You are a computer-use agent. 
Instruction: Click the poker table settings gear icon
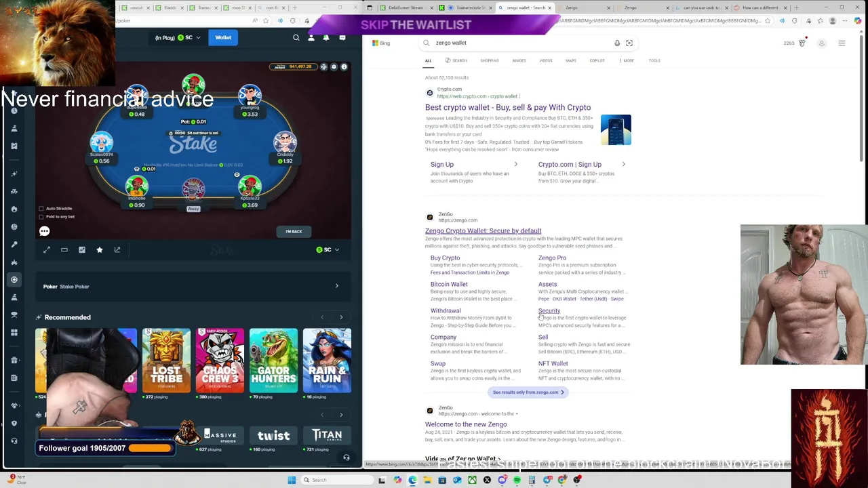[334, 67]
